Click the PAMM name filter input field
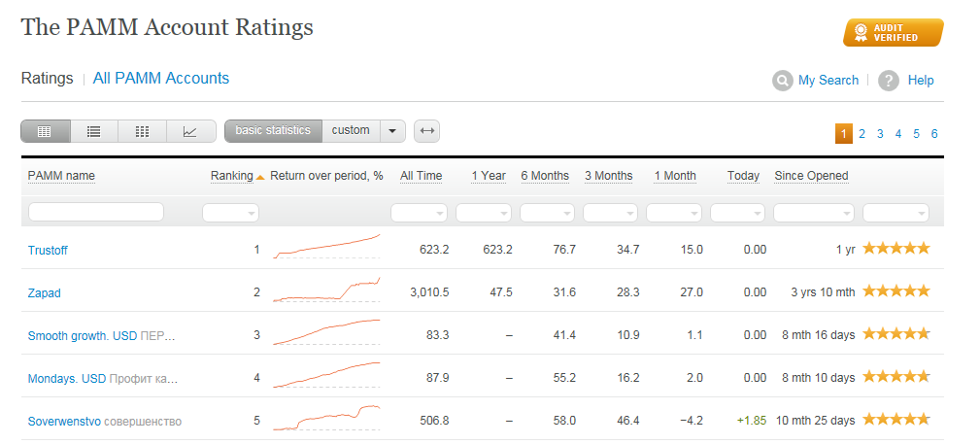The height and width of the screenshot is (444, 980). tap(96, 212)
